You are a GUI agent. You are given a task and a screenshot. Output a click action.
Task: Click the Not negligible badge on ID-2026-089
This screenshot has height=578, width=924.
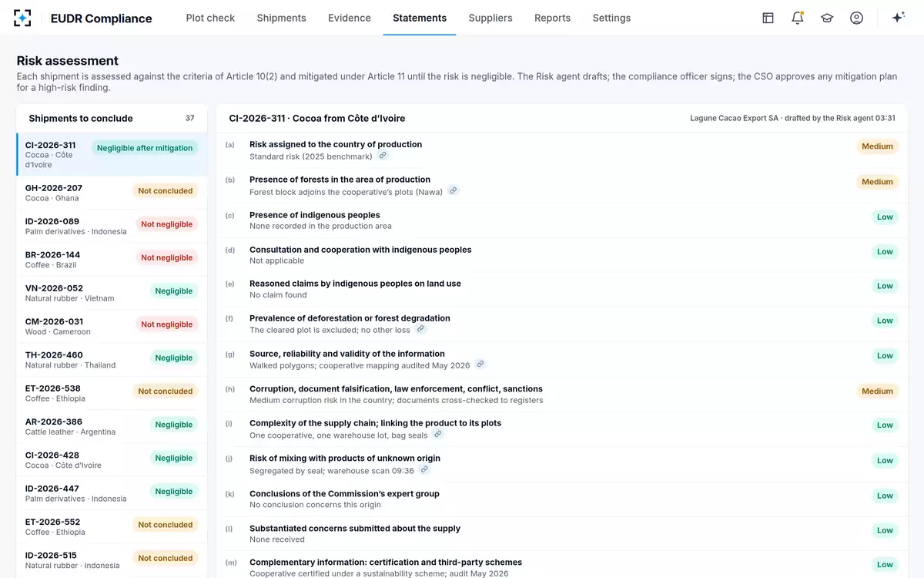(166, 224)
